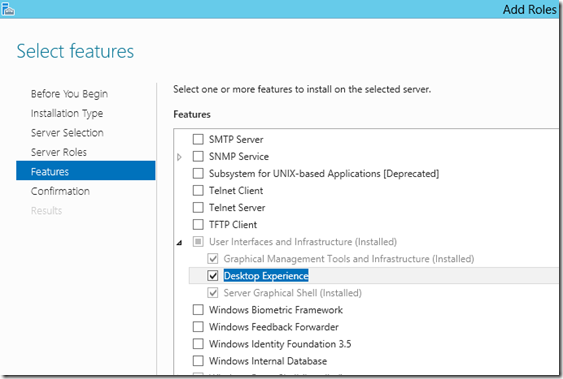Open the Server Selection step

pyautogui.click(x=67, y=133)
